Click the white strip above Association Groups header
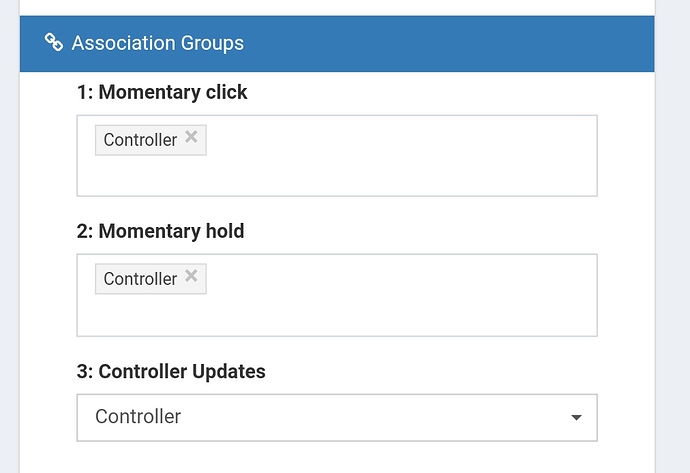 tap(337, 7)
